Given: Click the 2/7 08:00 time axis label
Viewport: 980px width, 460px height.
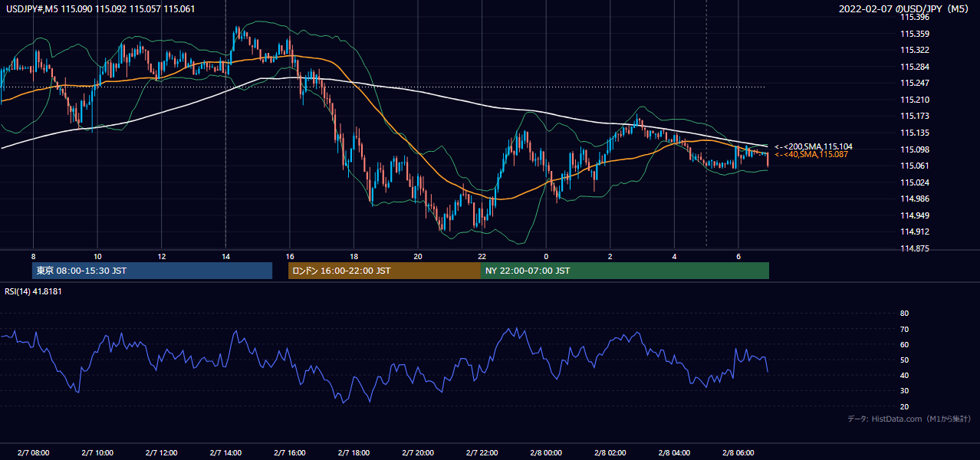Looking at the screenshot, I should [33, 453].
